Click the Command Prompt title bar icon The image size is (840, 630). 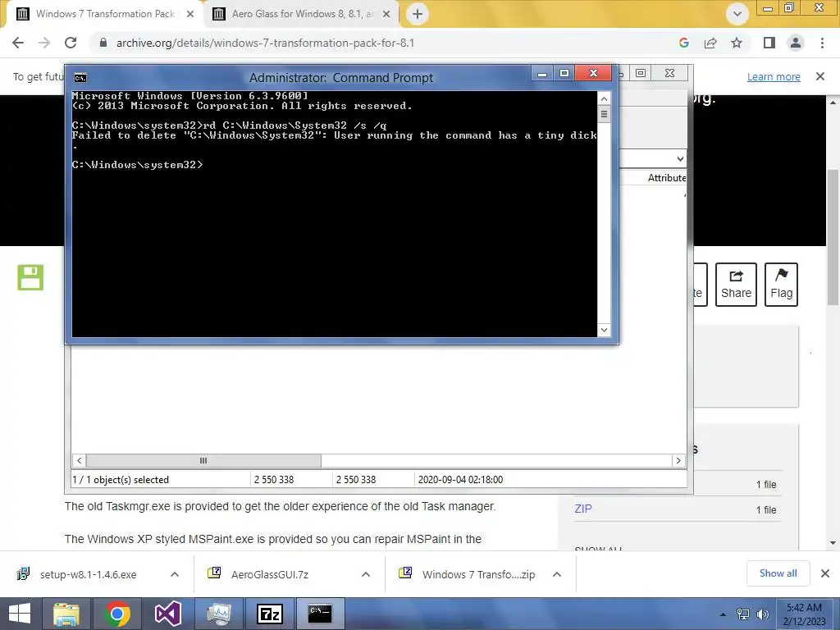pos(80,78)
